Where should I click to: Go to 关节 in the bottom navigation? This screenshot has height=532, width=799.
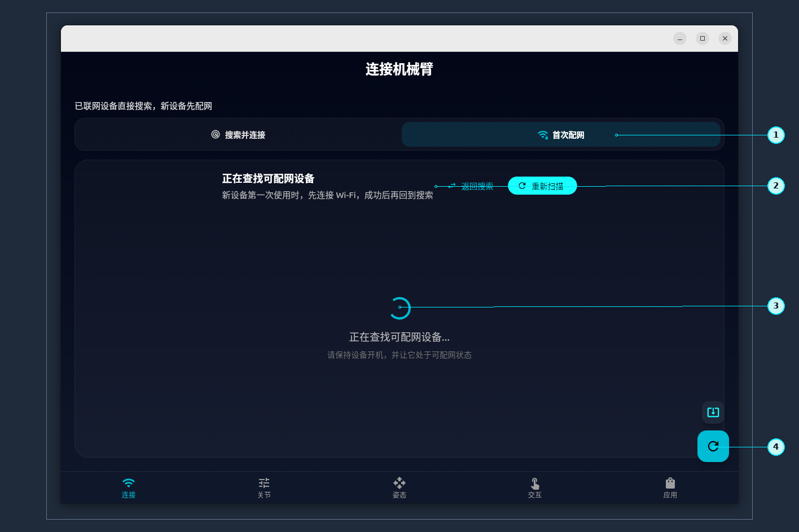click(x=264, y=487)
